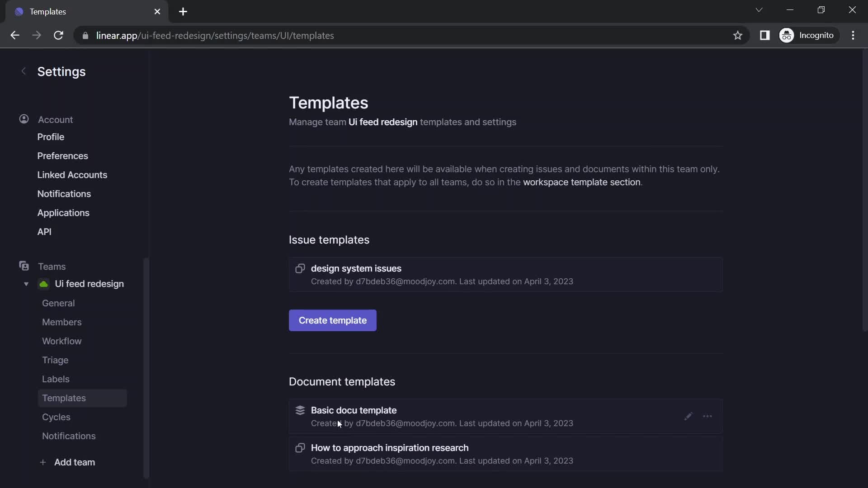868x488 pixels.
Task: Click the Create template button
Action: [332, 320]
